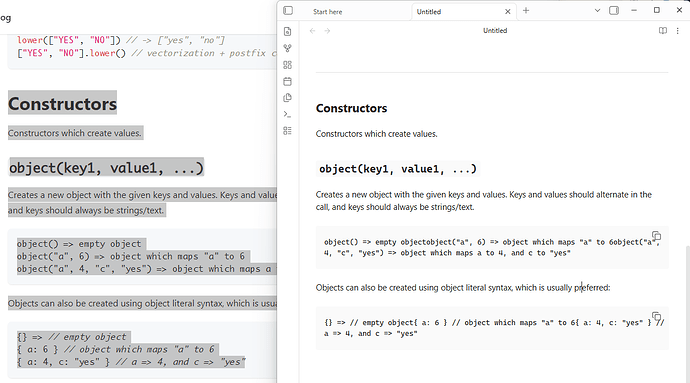Open a new tab with plus
Viewport: 690px width, 383px height.
coord(526,11)
